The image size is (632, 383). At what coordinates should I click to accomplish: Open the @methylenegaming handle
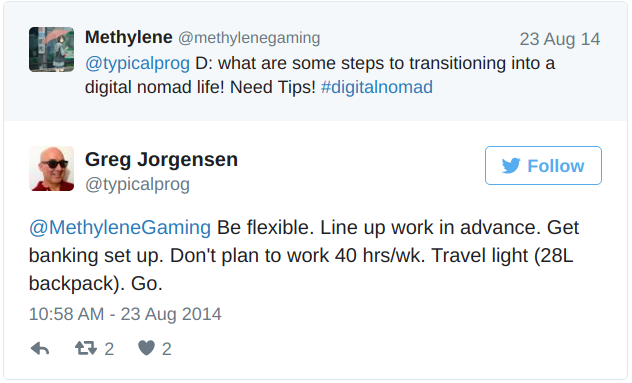click(249, 38)
